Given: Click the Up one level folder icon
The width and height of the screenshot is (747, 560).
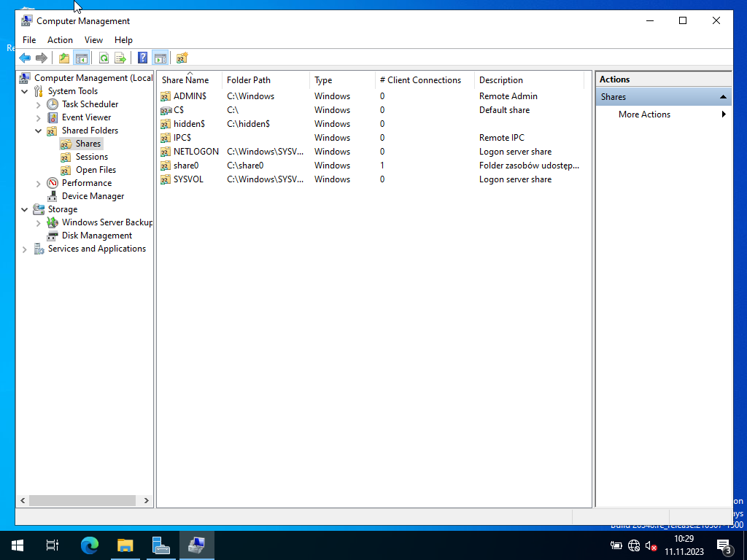Looking at the screenshot, I should pyautogui.click(x=64, y=58).
